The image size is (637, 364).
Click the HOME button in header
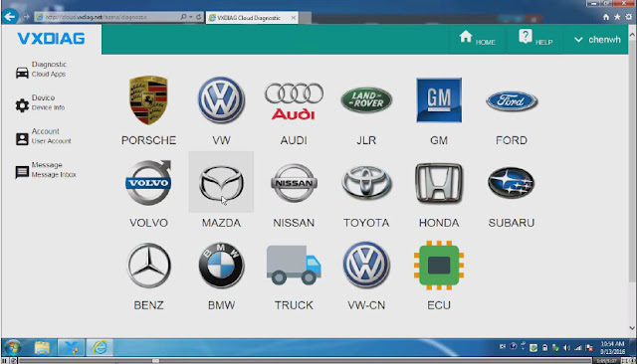pyautogui.click(x=477, y=39)
